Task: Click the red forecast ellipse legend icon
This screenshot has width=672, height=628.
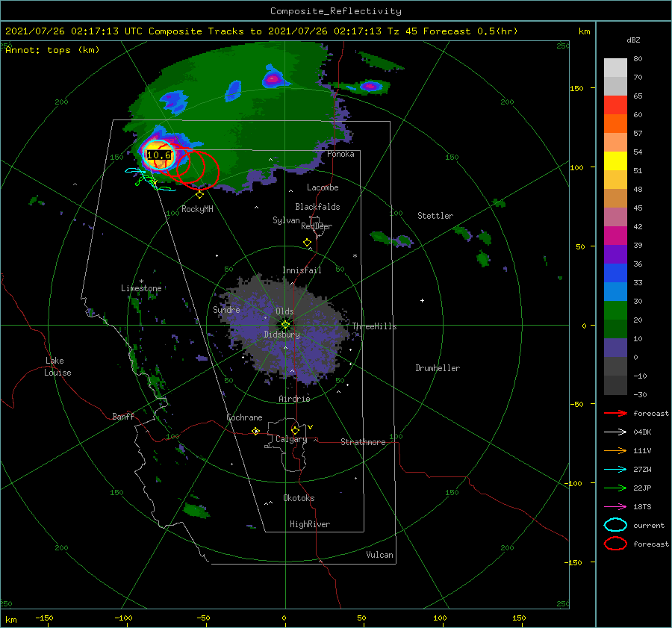Action: point(615,544)
